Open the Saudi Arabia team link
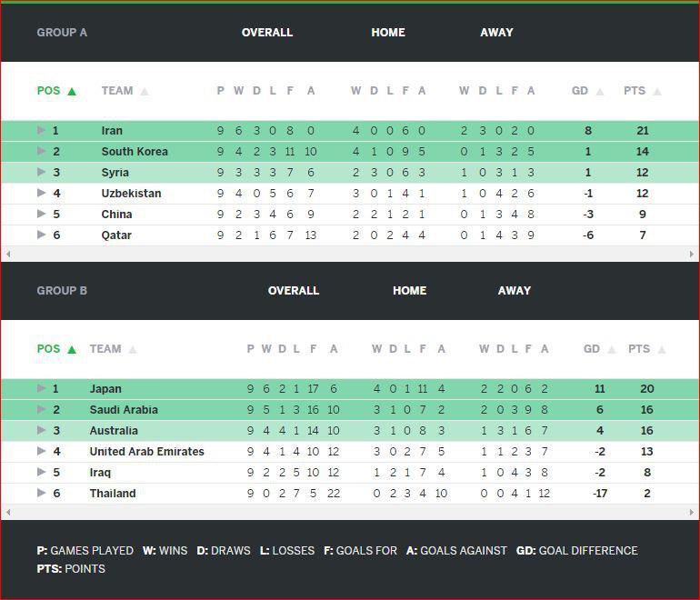This screenshot has width=700, height=600. [x=124, y=410]
